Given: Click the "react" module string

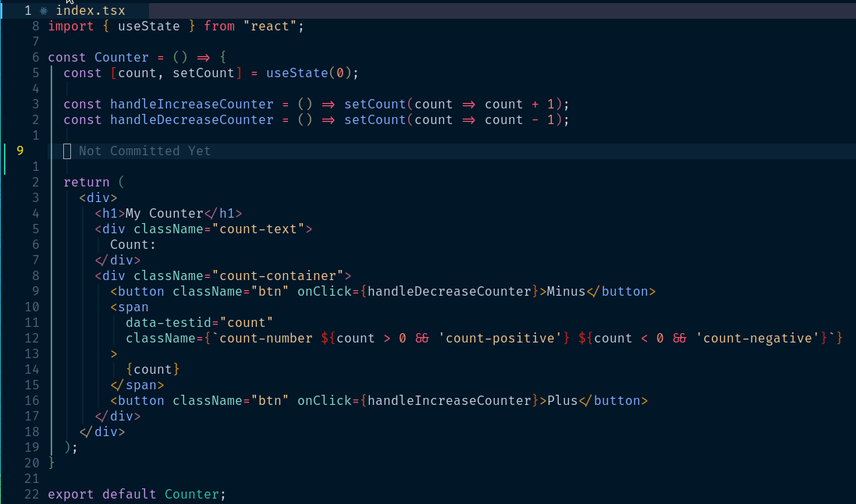Looking at the screenshot, I should (270, 27).
